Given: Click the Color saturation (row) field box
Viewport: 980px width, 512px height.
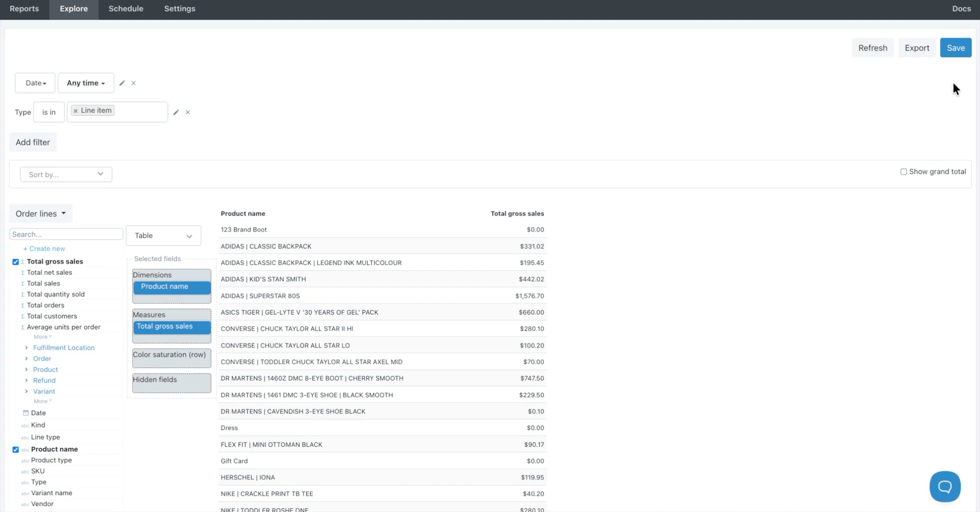Looking at the screenshot, I should [x=172, y=358].
